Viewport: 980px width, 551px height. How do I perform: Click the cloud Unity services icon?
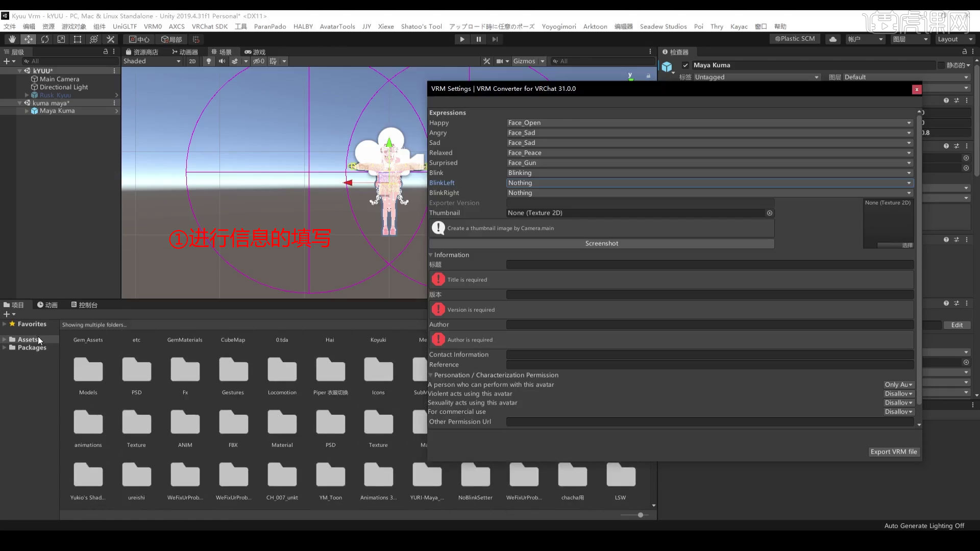[x=832, y=39]
